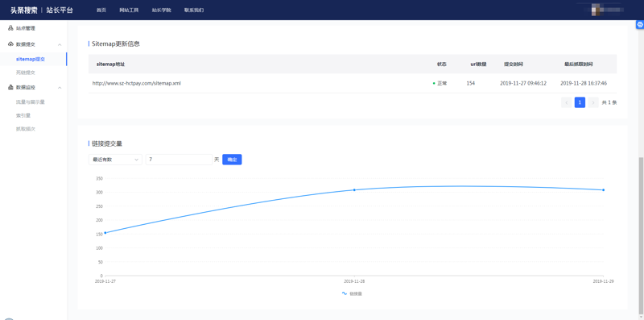Click the 最后抓取时间 column header
The image size is (644, 320).
(579, 64)
